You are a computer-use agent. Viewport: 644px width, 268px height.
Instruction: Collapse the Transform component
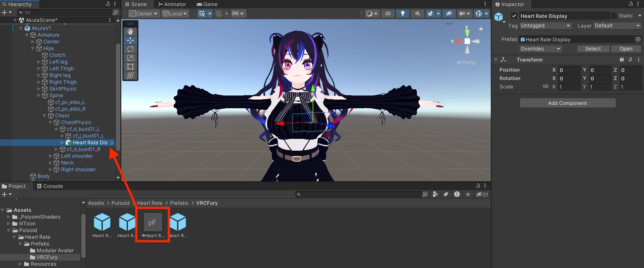coord(496,60)
